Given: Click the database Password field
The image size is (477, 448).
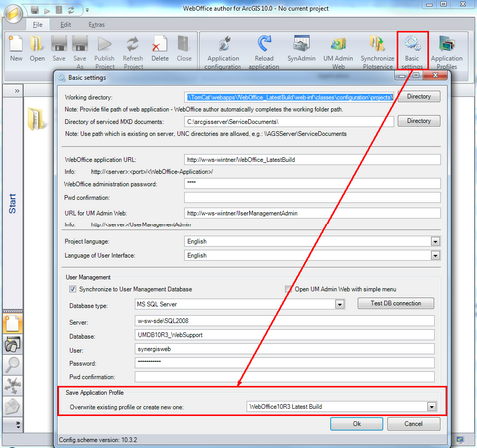Looking at the screenshot, I should [284, 363].
